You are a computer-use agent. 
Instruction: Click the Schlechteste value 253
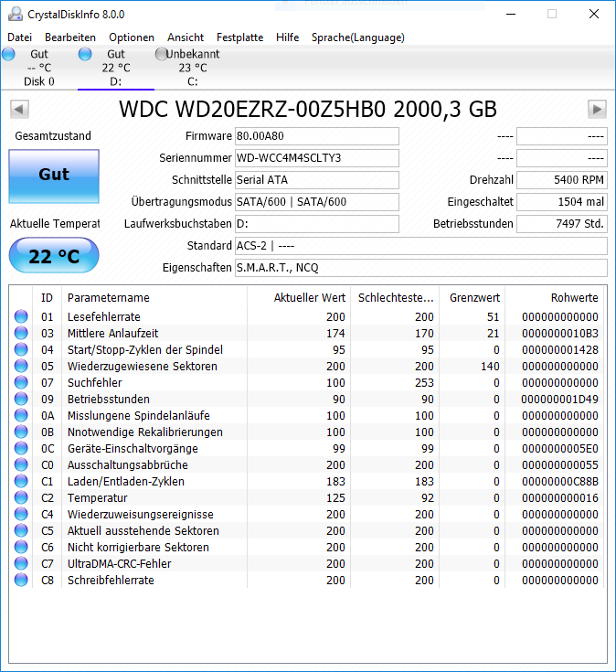tap(424, 383)
